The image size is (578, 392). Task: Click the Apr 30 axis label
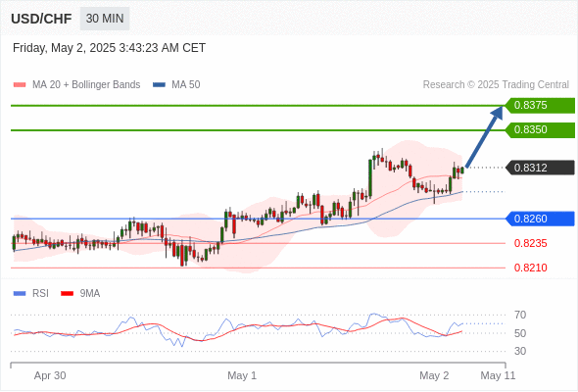click(50, 375)
